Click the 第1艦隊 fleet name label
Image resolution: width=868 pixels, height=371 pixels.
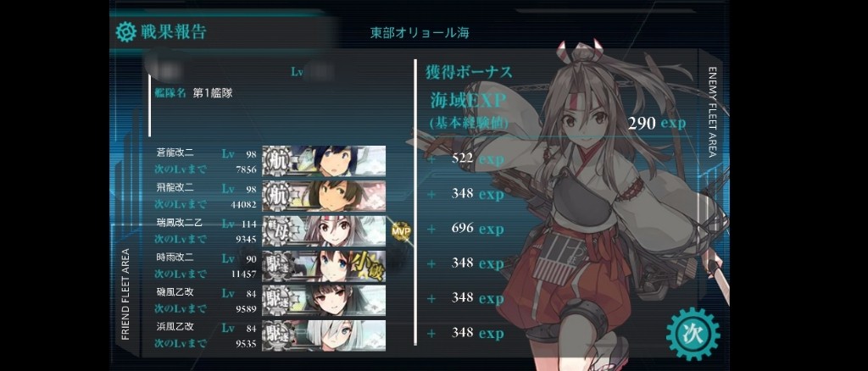(x=213, y=93)
